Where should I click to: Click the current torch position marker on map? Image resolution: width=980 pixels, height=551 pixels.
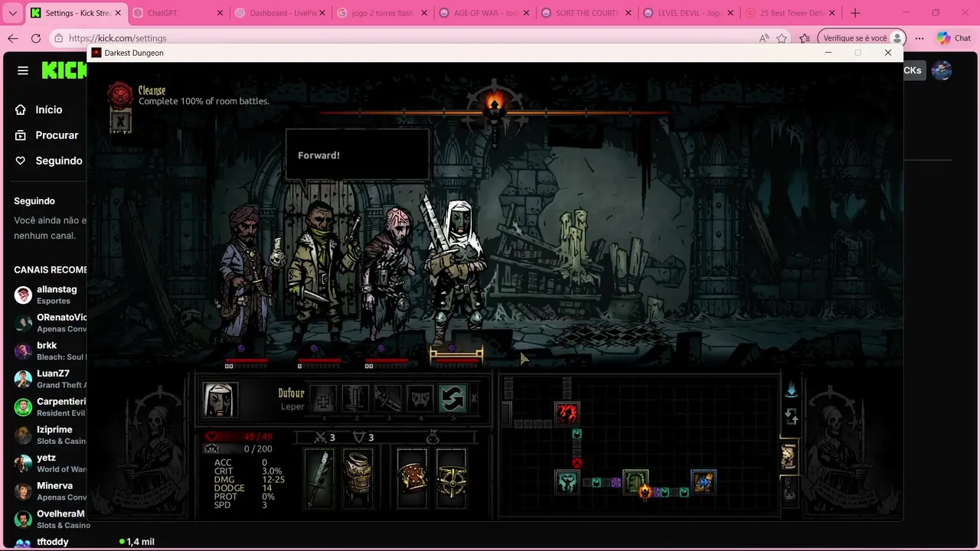[645, 491]
